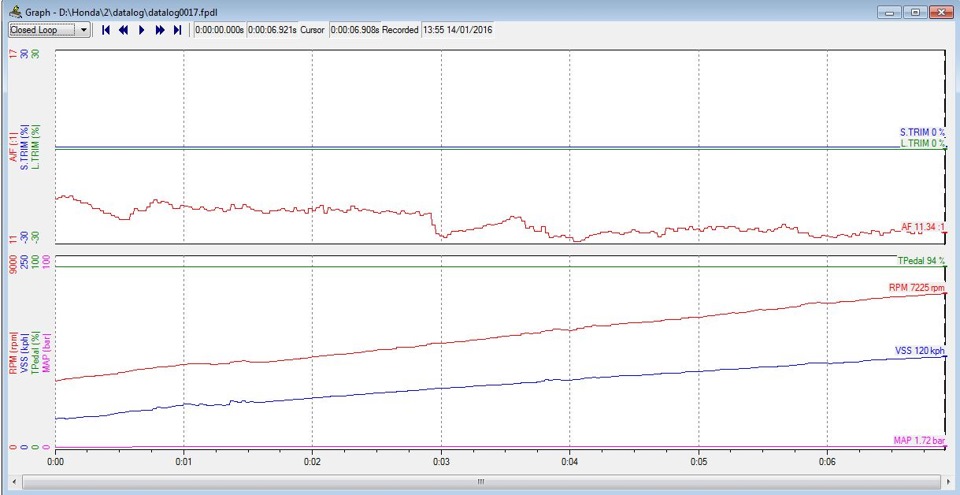Viewport: 960px width, 495px height.
Task: Click the Recorded date 13:55 14/01/2016
Action: (x=457, y=29)
